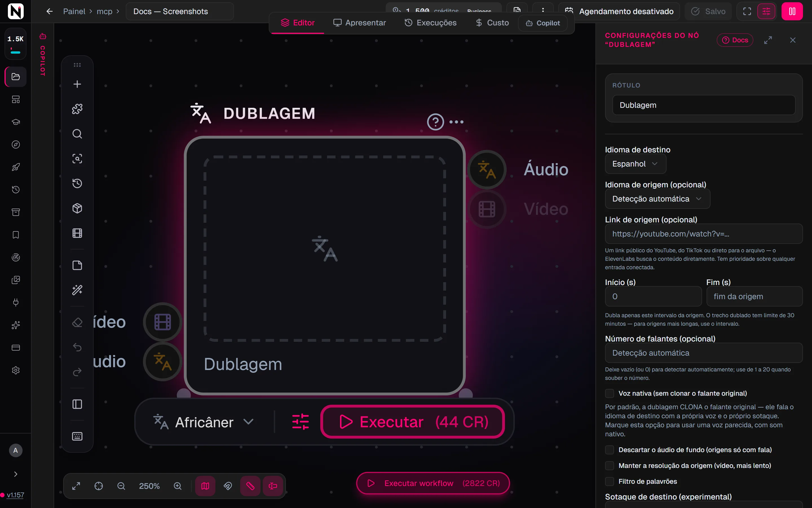Screen dimensions: 812x508
Task: Open the three-dot menu on Dublagem node
Action: (456, 122)
